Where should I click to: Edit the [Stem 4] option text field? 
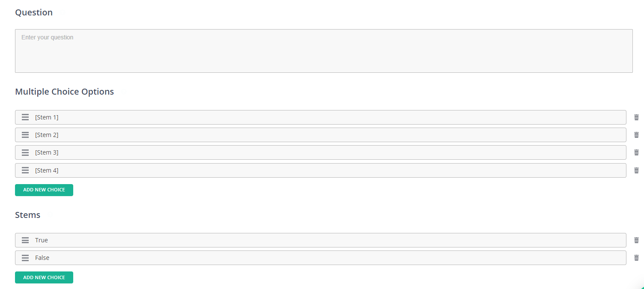tap(321, 170)
